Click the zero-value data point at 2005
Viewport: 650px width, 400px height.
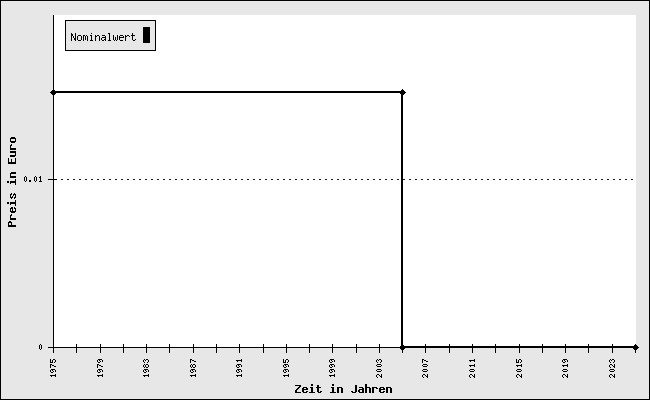[402, 347]
